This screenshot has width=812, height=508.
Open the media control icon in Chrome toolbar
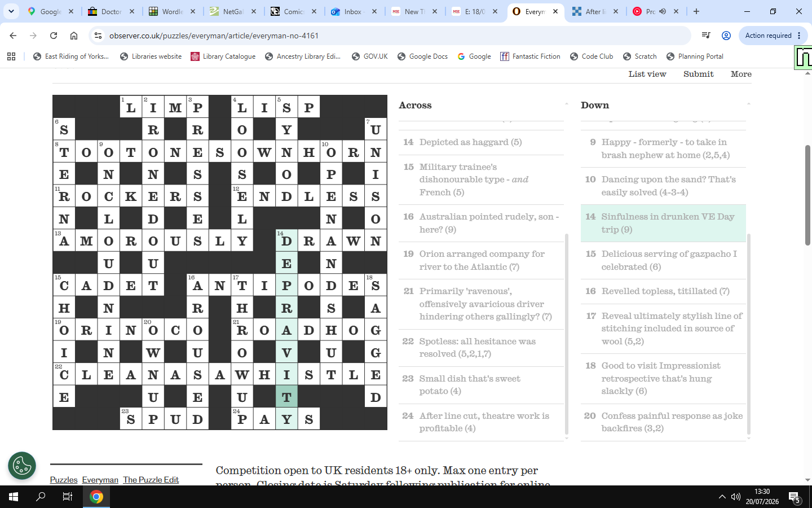tap(705, 36)
